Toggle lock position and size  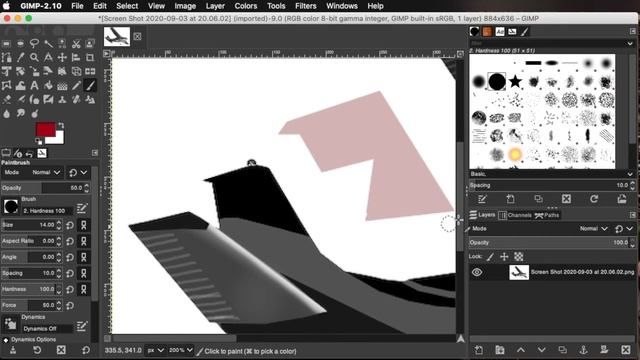click(x=504, y=256)
